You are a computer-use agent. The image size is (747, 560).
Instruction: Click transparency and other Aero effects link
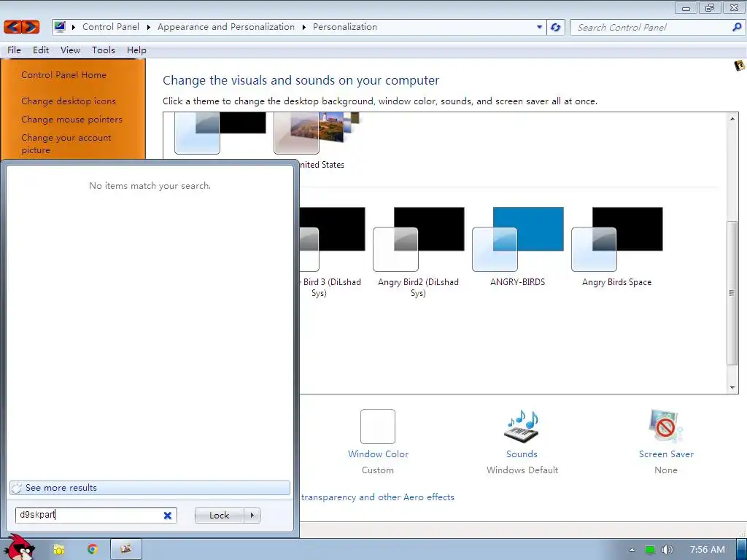coord(378,497)
